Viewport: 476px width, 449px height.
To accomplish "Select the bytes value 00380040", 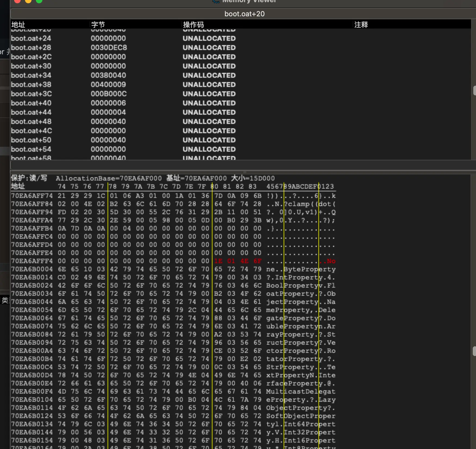I will pyautogui.click(x=108, y=75).
